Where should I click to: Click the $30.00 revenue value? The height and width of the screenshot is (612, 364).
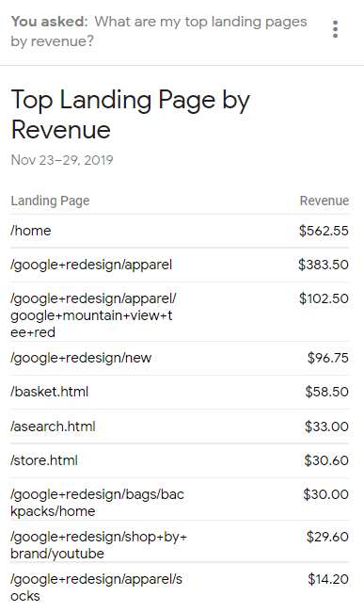(x=325, y=494)
